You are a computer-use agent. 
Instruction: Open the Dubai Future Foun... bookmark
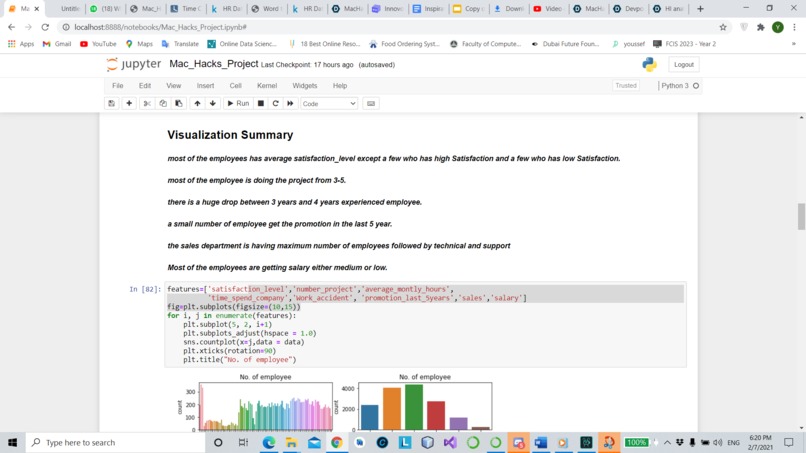pos(565,44)
